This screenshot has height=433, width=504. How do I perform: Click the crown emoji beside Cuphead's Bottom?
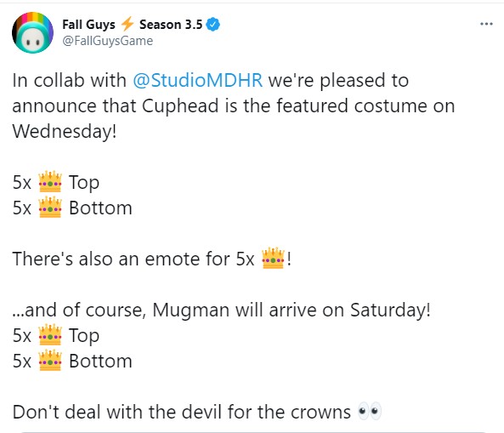[x=50, y=208]
